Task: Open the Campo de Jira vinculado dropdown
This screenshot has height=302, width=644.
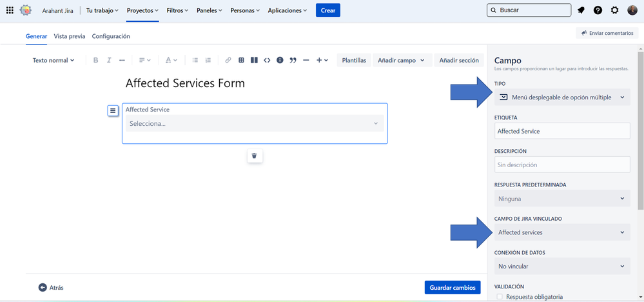Action: (562, 232)
